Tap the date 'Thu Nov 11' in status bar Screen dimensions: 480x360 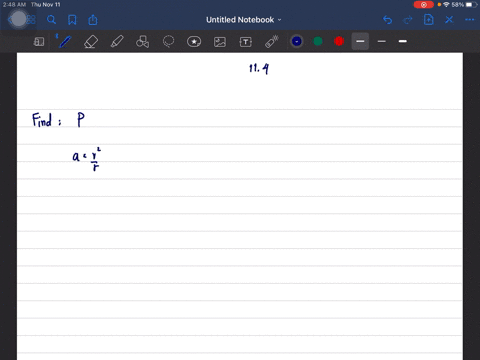46,5
